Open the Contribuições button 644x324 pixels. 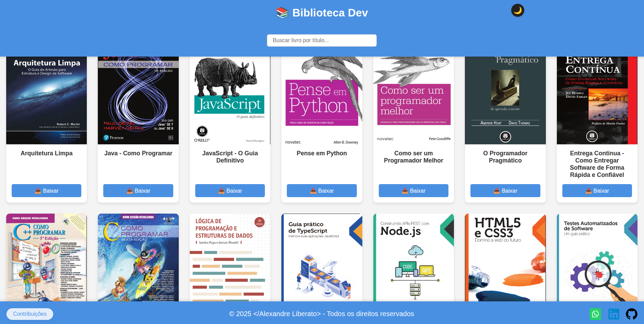[30, 314]
